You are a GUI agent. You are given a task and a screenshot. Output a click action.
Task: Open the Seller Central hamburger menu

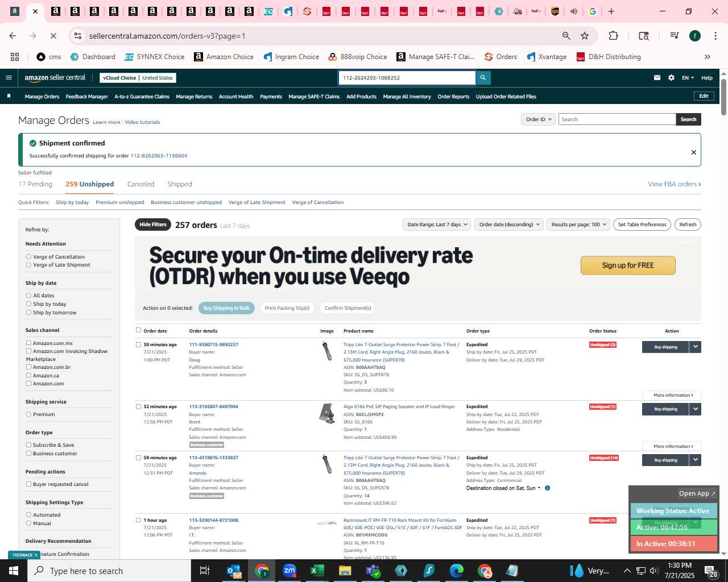(9, 78)
